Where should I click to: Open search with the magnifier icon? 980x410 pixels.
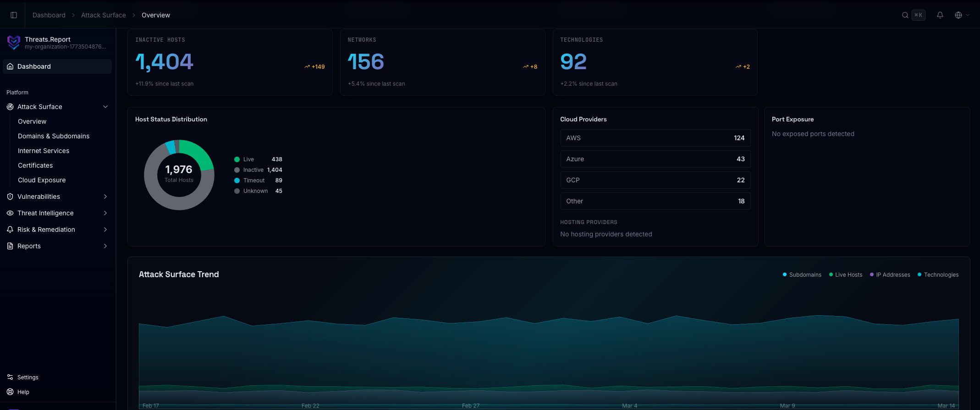click(905, 15)
